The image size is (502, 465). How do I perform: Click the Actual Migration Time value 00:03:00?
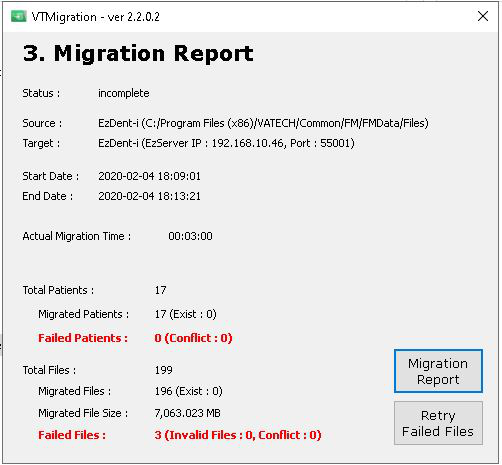click(190, 236)
